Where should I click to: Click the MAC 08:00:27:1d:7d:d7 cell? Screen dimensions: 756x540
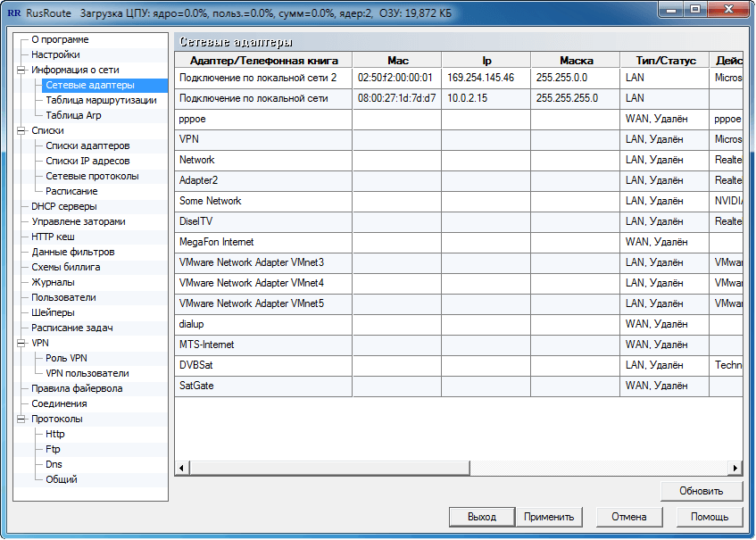397,98
